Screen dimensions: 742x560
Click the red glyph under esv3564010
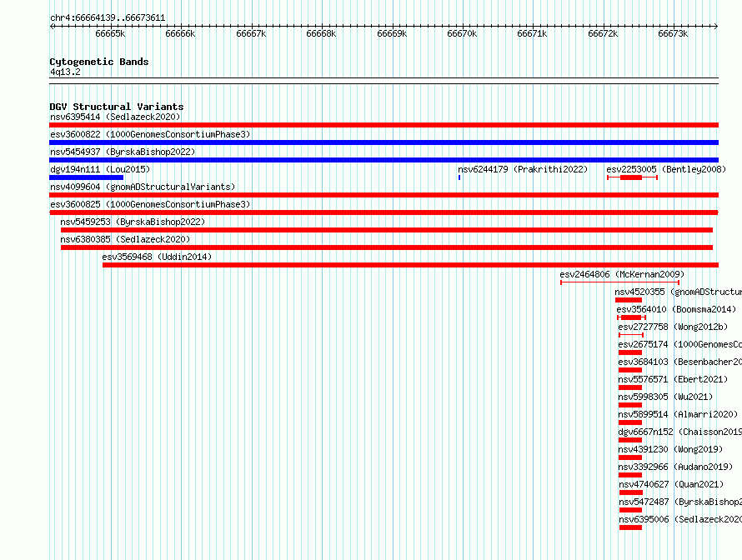[631, 317]
